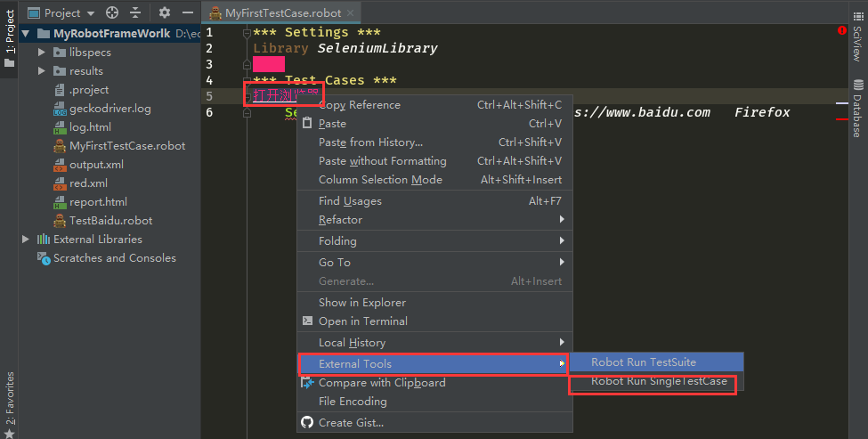Viewport: 868px width, 439px height.
Task: Click the collapse all icon in Project panel
Action: tap(135, 12)
